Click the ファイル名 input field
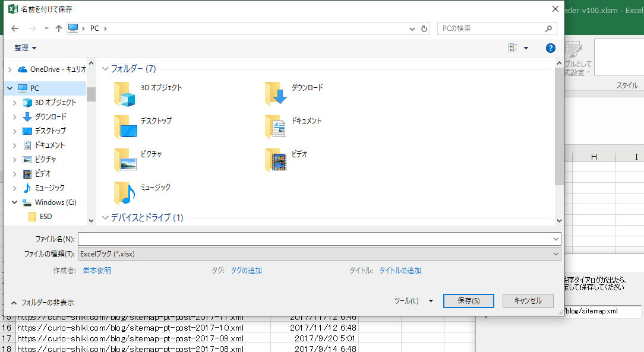Viewport: 644px width, 352px height. pyautogui.click(x=315, y=239)
